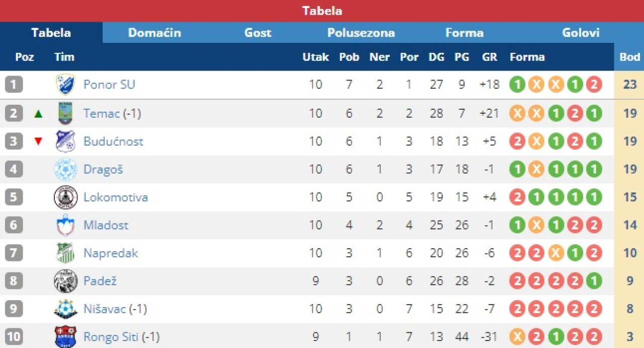Click the Mladost club crest
The width and height of the screenshot is (644, 348).
pyautogui.click(x=65, y=225)
